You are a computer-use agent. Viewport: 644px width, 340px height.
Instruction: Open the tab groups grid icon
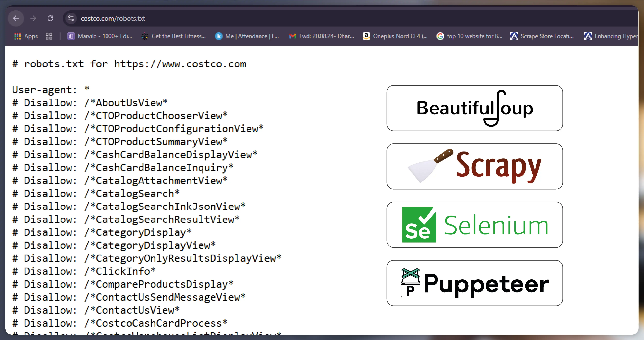pyautogui.click(x=49, y=36)
